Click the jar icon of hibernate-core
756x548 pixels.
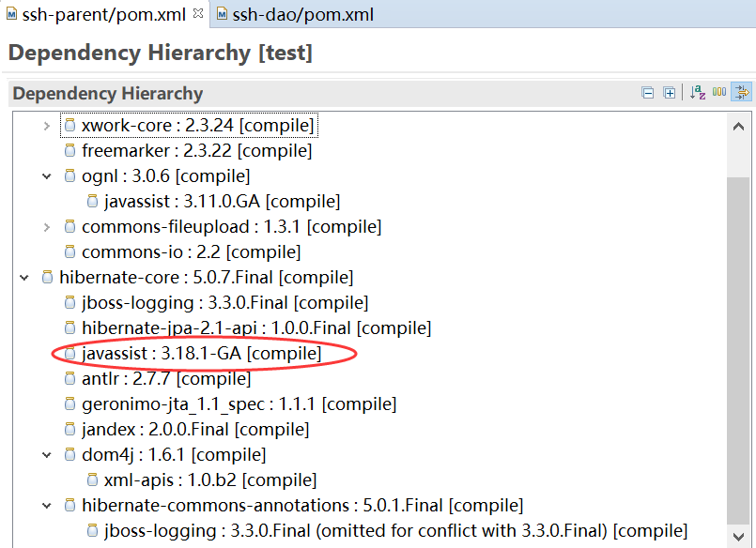click(47, 277)
